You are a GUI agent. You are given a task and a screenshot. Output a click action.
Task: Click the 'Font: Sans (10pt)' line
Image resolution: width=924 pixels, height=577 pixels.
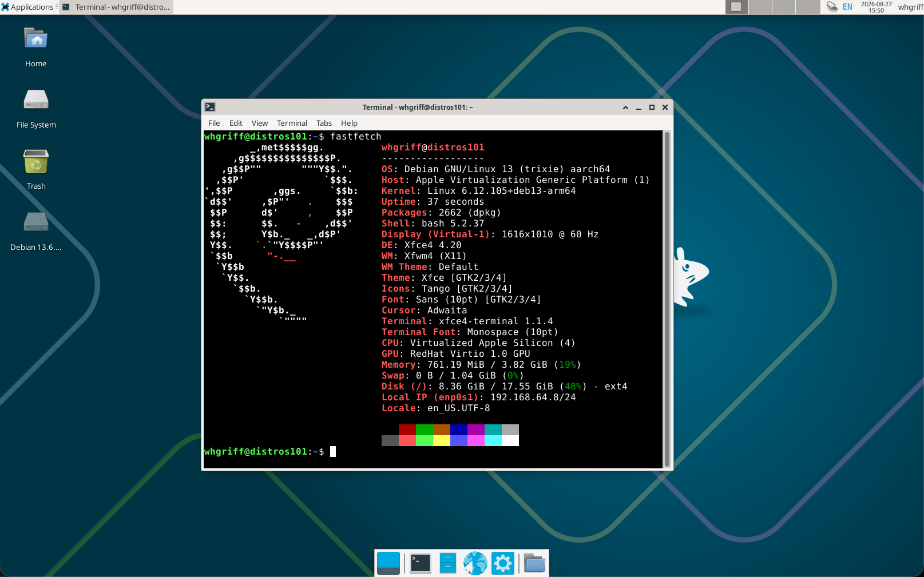pos(462,299)
